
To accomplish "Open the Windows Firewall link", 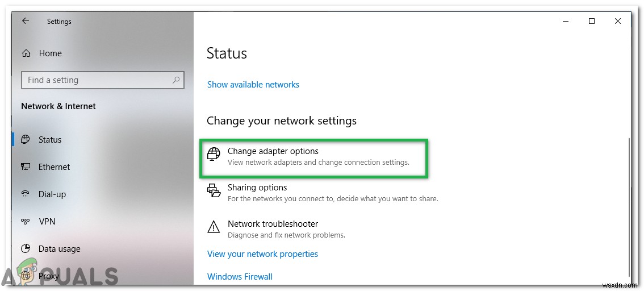I will [240, 277].
